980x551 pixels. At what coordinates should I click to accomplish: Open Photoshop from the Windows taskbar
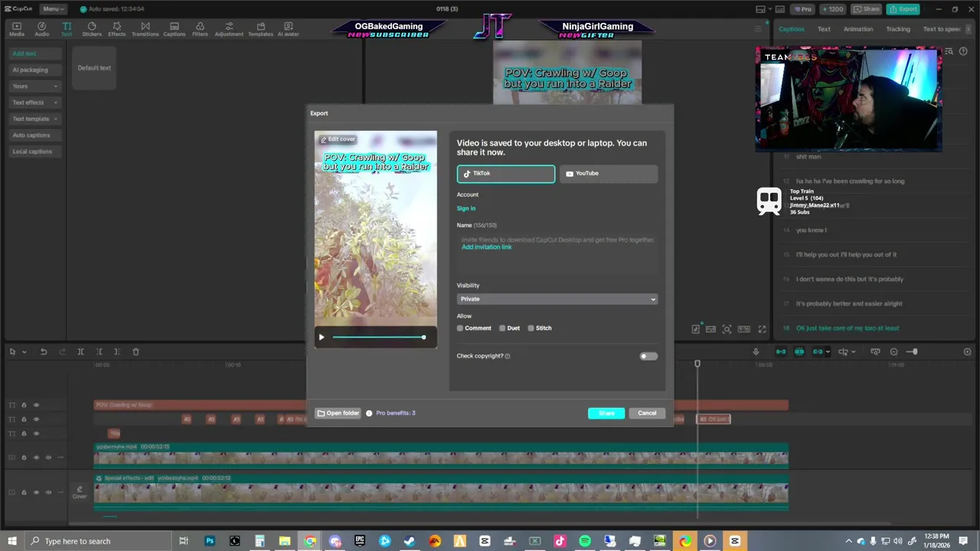tap(209, 541)
